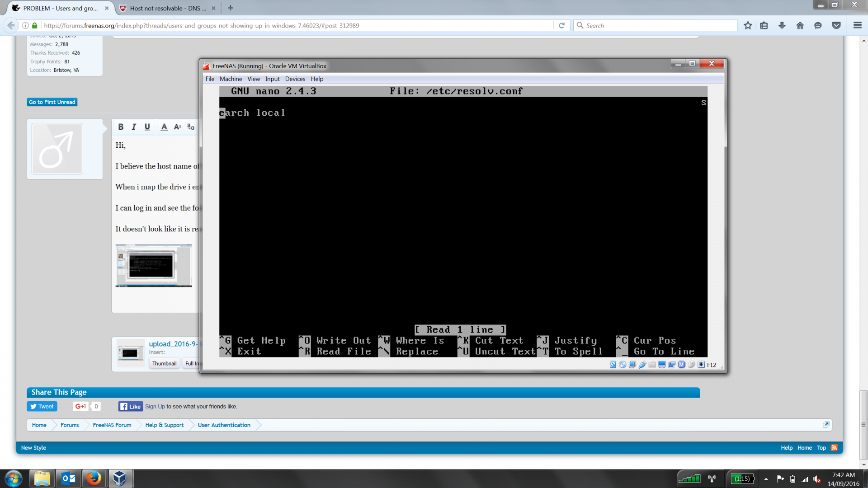Go back in Firefox
The height and width of the screenshot is (488, 868).
[11, 25]
